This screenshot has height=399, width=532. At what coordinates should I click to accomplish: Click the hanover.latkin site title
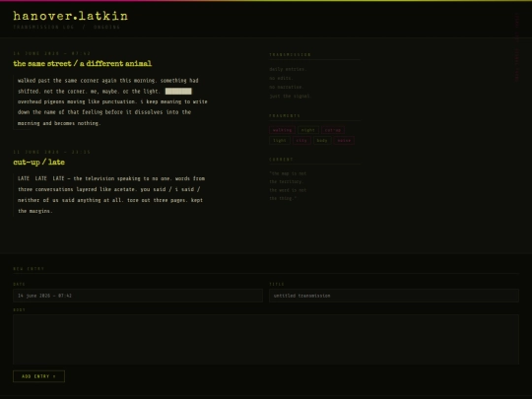click(x=71, y=16)
